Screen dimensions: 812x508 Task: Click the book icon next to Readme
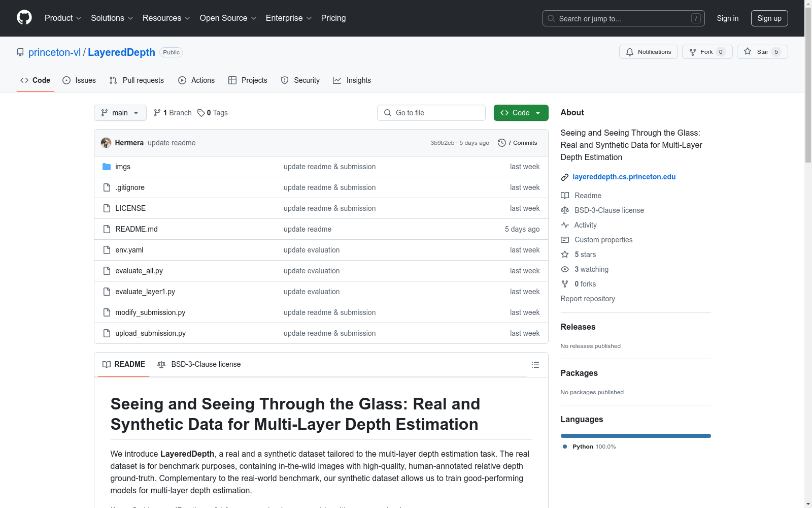565,196
